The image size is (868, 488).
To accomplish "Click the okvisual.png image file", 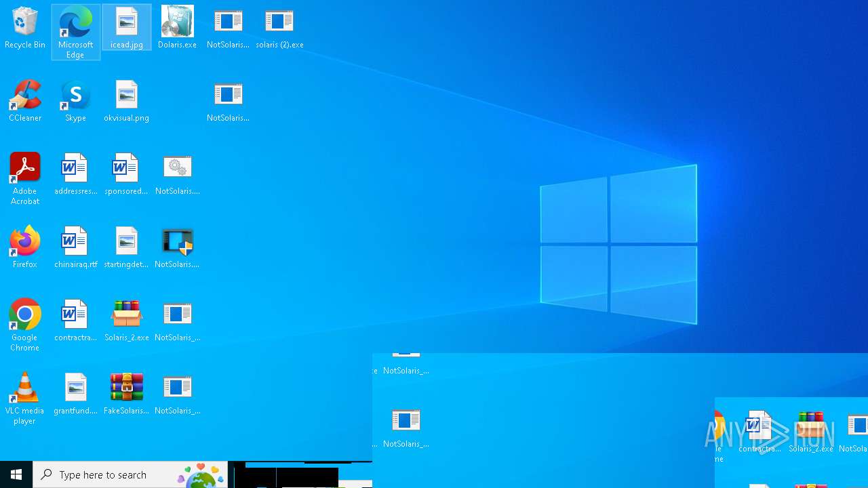I will (127, 102).
